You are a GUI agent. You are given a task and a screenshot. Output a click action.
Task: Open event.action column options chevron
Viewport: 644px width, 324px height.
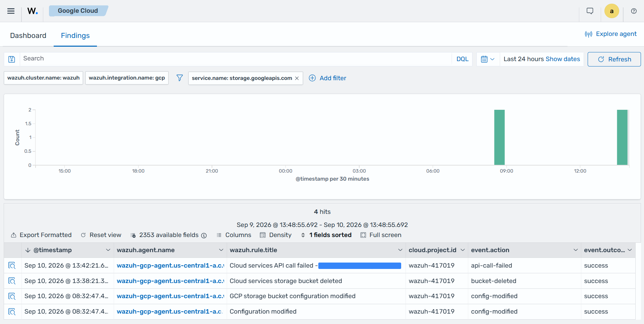(576, 250)
